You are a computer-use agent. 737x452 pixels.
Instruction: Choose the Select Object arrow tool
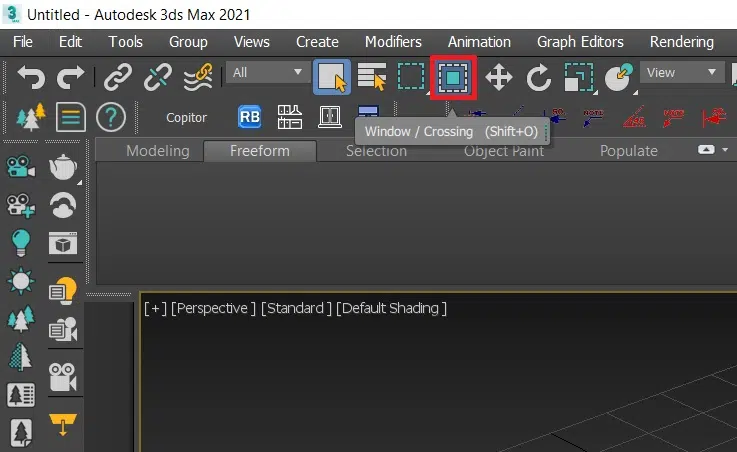[x=332, y=76]
